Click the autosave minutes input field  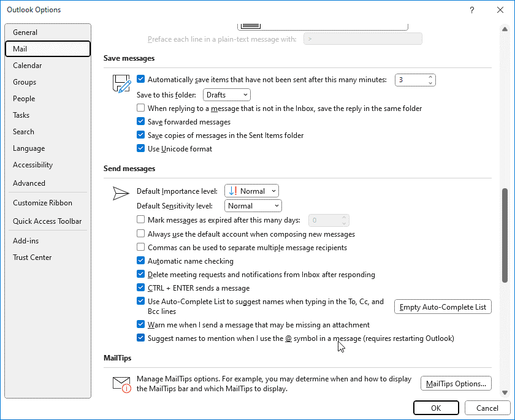tap(410, 80)
